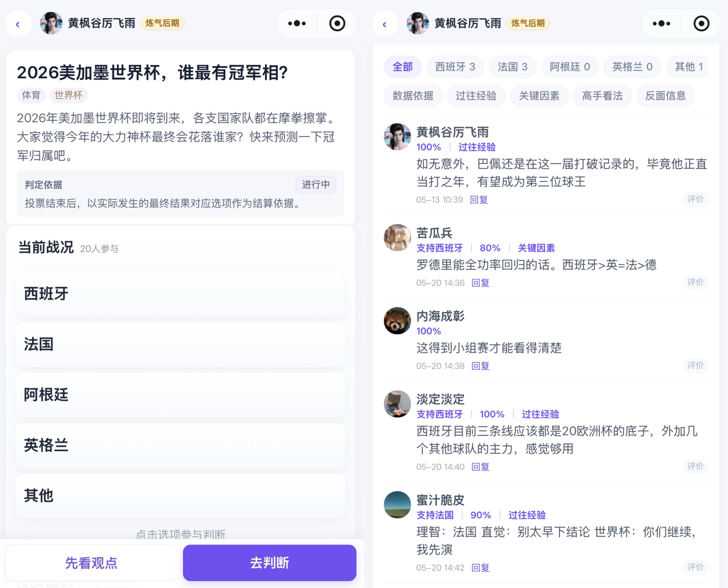Viewport: 728px width, 588px height.
Task: Filter comments by 数据依据
Action: tap(413, 96)
